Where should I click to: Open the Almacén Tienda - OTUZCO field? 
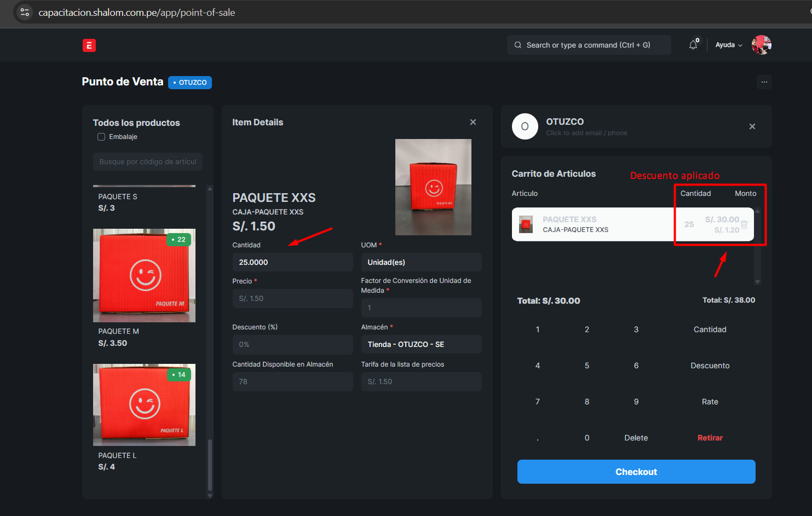pos(421,344)
